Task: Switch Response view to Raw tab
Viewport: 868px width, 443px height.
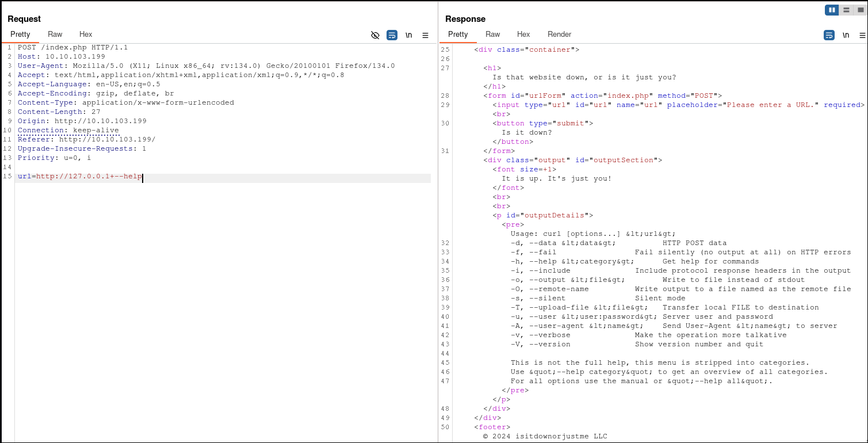Action: [493, 35]
